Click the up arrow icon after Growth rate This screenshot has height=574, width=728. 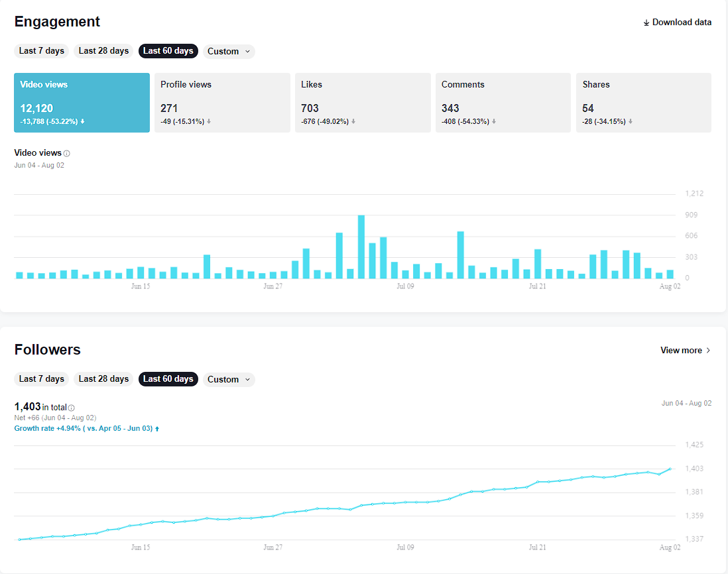[x=157, y=429]
